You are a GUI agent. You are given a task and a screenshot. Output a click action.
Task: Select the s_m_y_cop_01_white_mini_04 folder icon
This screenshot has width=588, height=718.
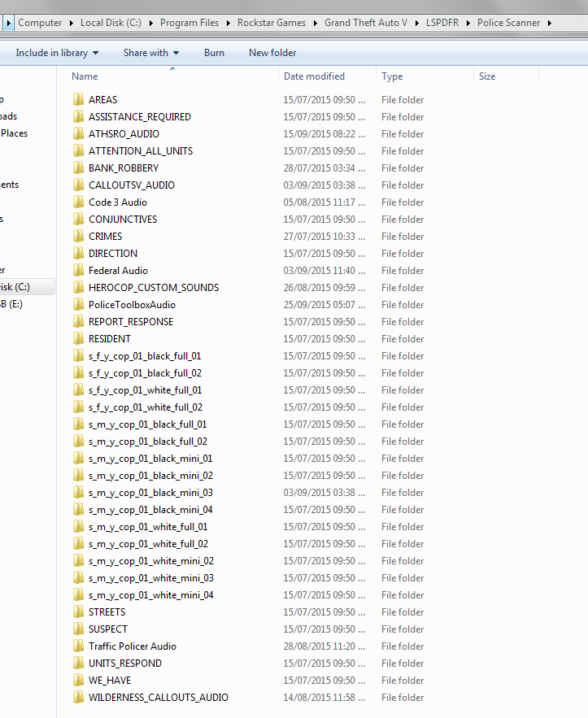78,595
